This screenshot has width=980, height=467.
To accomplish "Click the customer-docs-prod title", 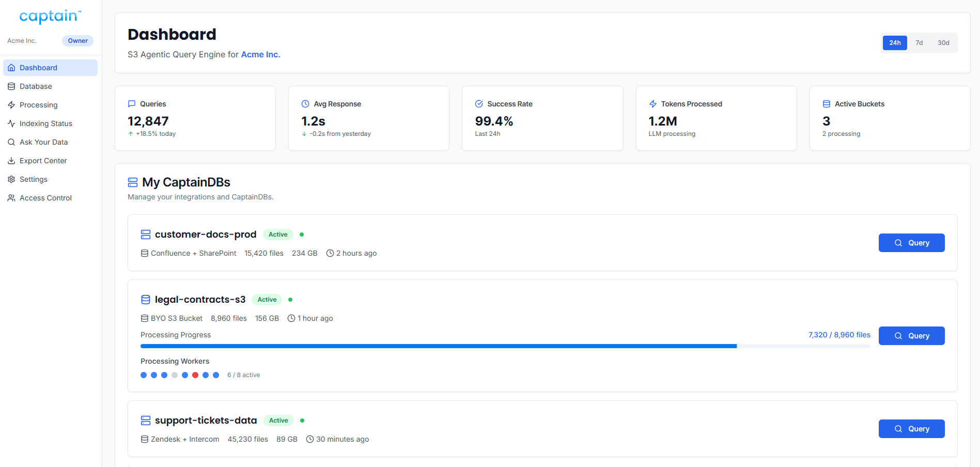I will tap(206, 235).
